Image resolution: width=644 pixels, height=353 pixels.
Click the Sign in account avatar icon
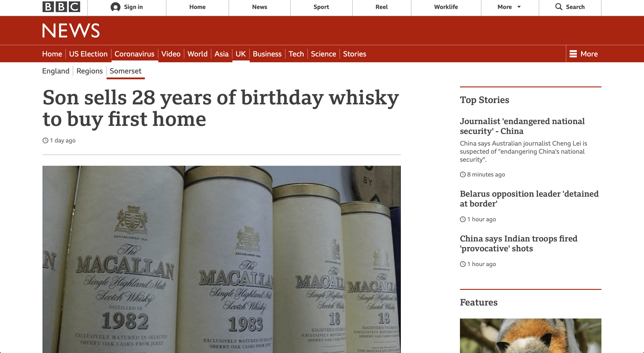coord(116,7)
